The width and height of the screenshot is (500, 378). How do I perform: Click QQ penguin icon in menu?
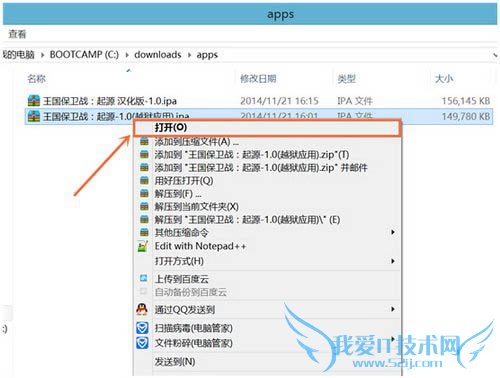point(142,309)
